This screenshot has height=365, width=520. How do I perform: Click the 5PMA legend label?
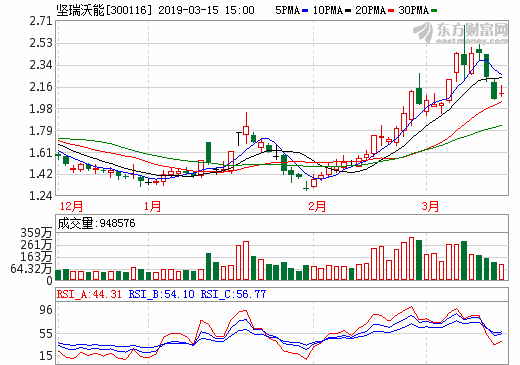coord(287,10)
